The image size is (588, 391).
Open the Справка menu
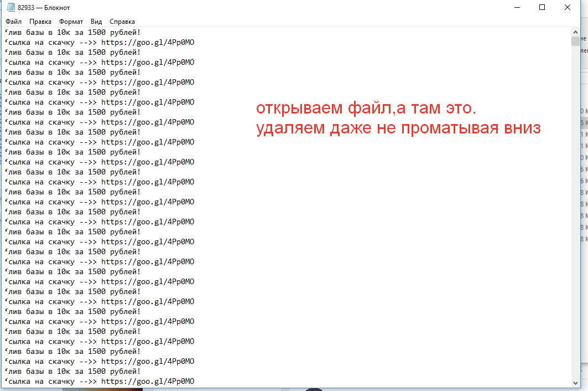[122, 22]
